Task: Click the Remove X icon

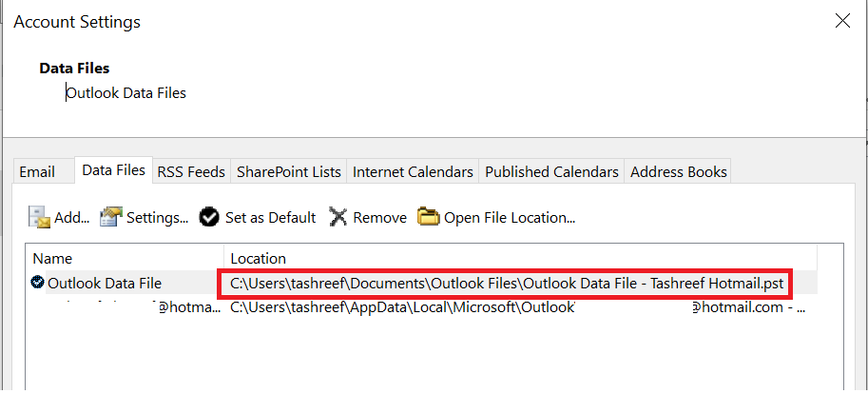Action: tap(338, 217)
